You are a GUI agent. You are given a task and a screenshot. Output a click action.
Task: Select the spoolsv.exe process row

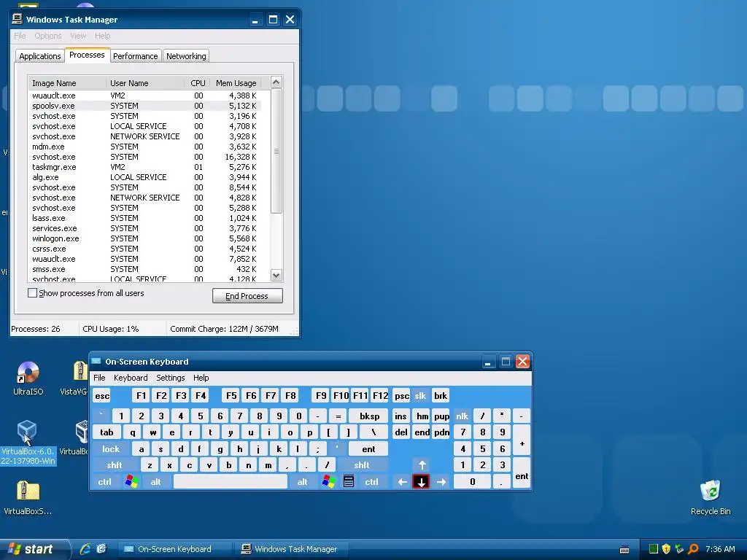[x=145, y=106]
